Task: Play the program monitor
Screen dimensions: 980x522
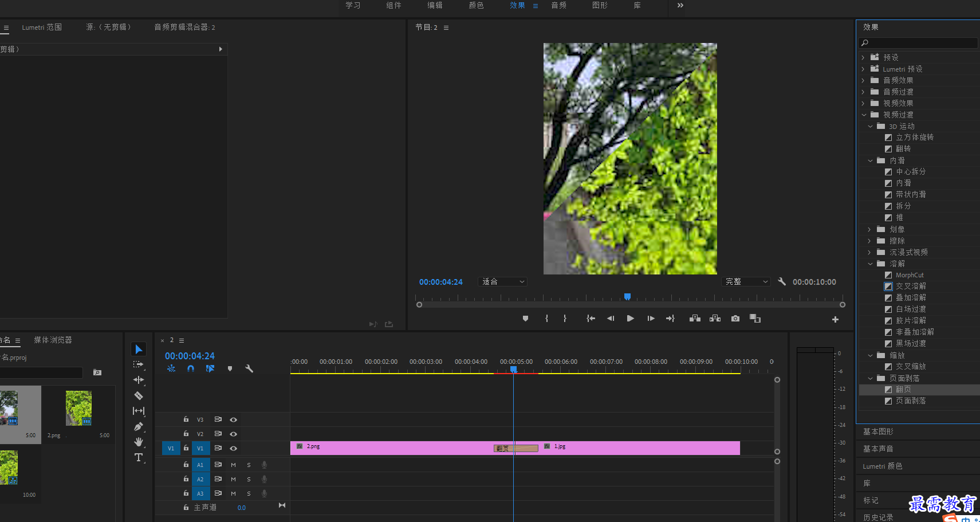Action: [630, 319]
